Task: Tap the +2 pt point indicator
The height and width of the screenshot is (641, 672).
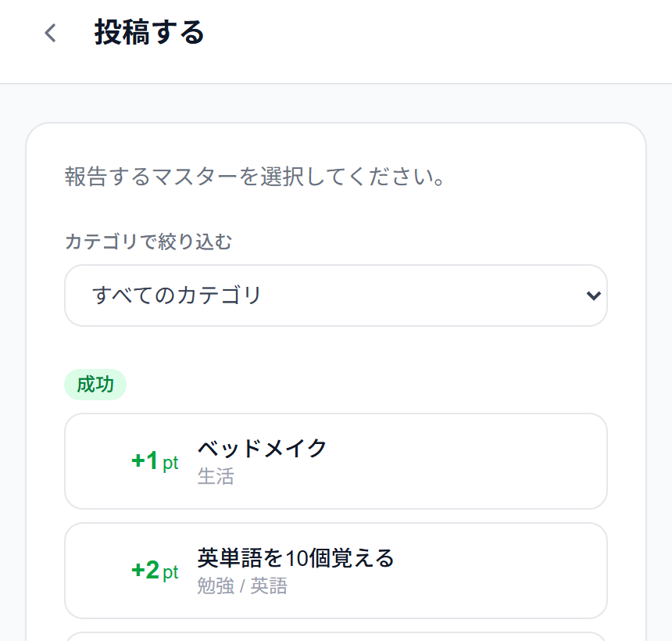Action: click(x=155, y=571)
